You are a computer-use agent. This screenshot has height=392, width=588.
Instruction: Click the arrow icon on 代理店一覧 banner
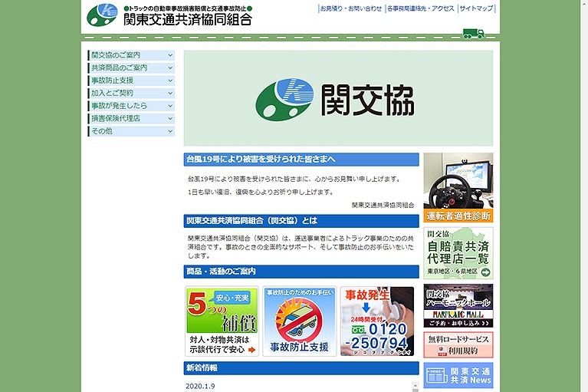[x=485, y=272]
